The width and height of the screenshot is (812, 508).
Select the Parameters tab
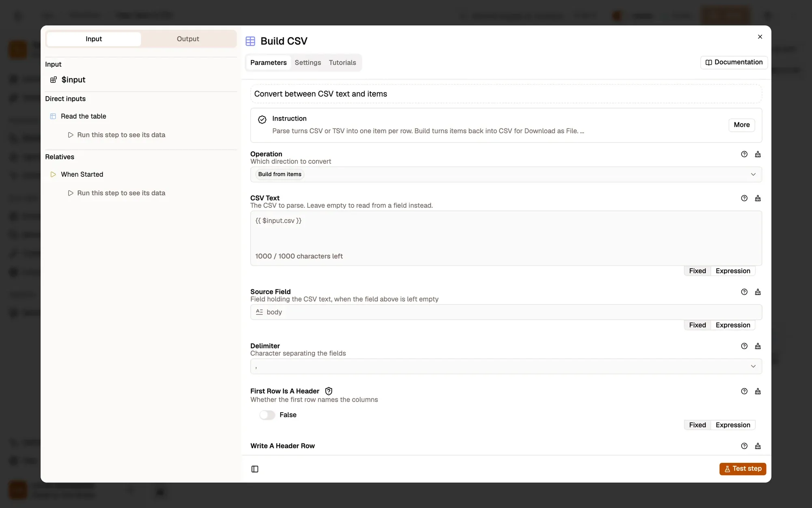pos(268,63)
